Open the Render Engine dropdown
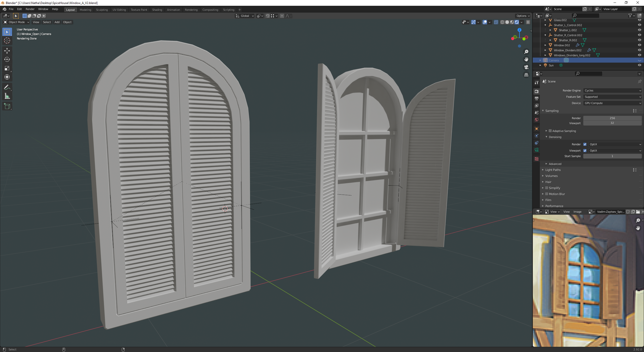This screenshot has height=352, width=644. pyautogui.click(x=612, y=91)
